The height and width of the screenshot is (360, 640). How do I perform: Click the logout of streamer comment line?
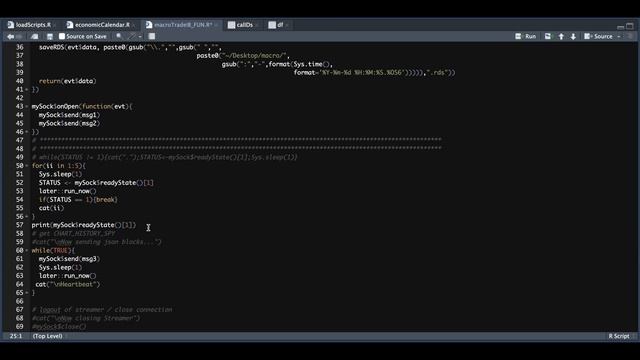(102, 310)
